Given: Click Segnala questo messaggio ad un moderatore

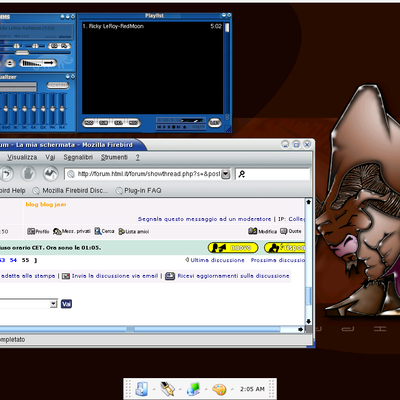Looking at the screenshot, I should 204,219.
